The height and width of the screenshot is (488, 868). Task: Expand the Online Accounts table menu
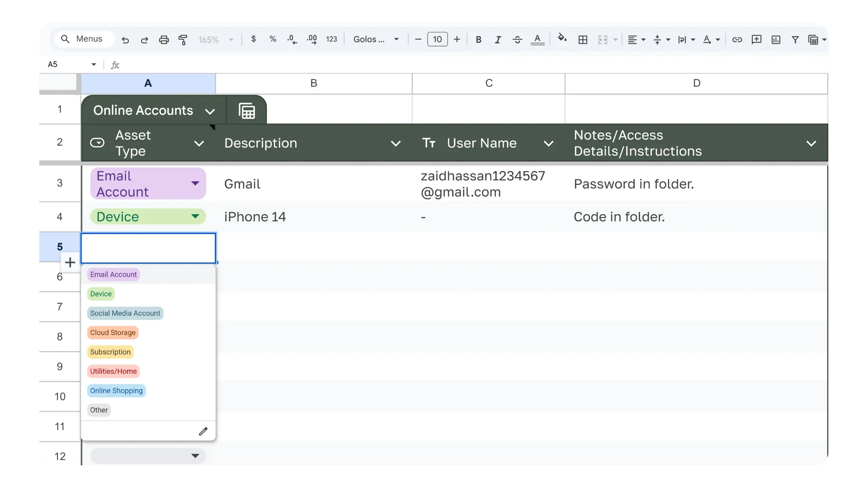tap(210, 111)
